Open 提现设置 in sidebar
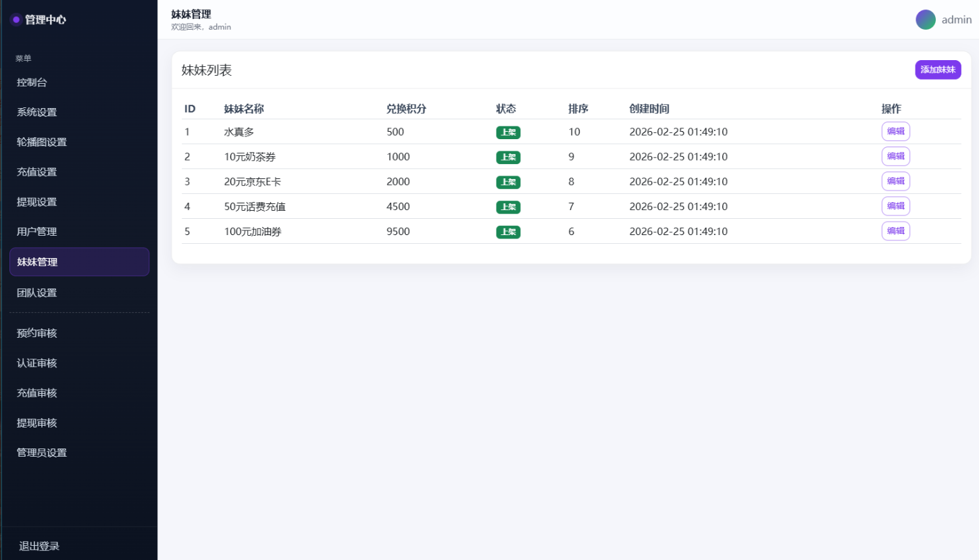The image size is (979, 560). pyautogui.click(x=79, y=201)
